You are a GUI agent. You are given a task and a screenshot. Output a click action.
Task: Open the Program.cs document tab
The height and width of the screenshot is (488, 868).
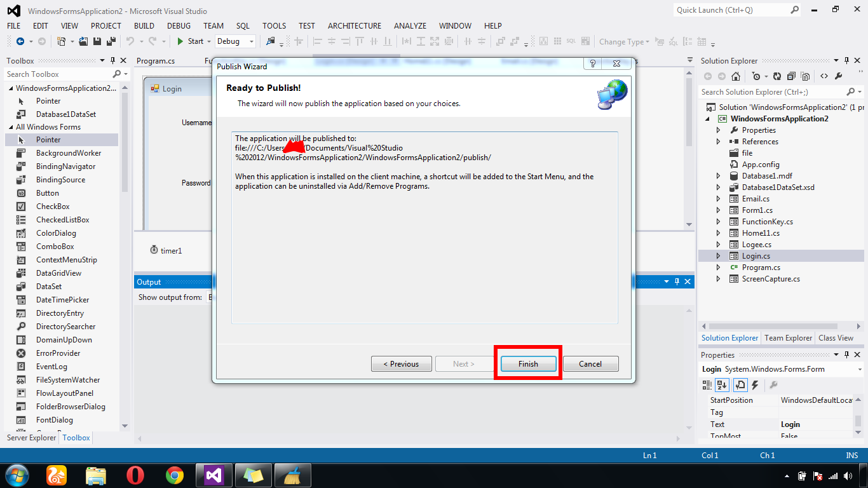pos(156,61)
